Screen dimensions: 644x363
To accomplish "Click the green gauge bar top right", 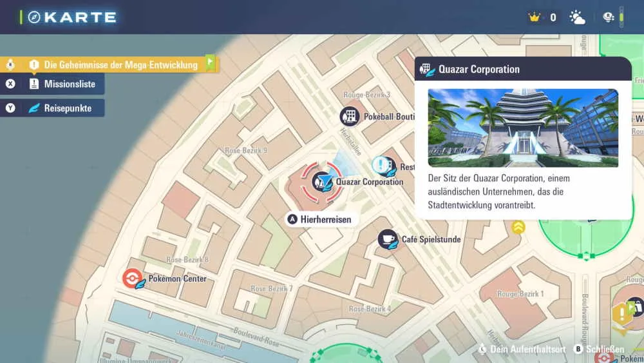I will pos(622,17).
